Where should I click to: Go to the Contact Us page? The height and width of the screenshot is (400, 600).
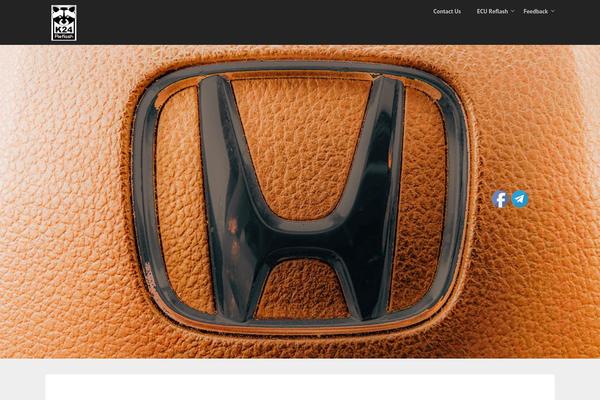click(x=447, y=11)
